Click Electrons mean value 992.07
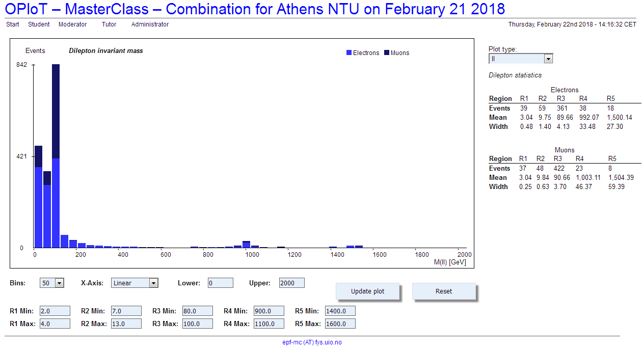644x348 pixels. pyautogui.click(x=589, y=118)
